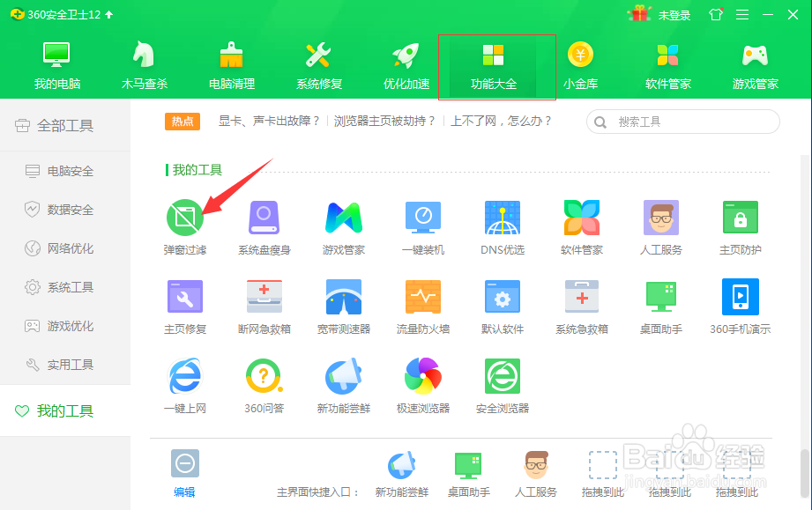Click the first 拖拽到此 placeholder slot
This screenshot has height=510, width=812.
[603, 473]
